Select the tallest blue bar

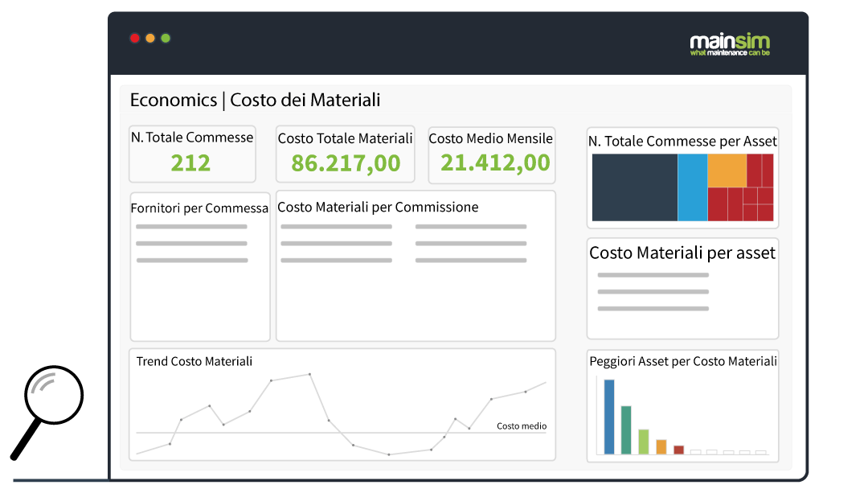[609, 417]
